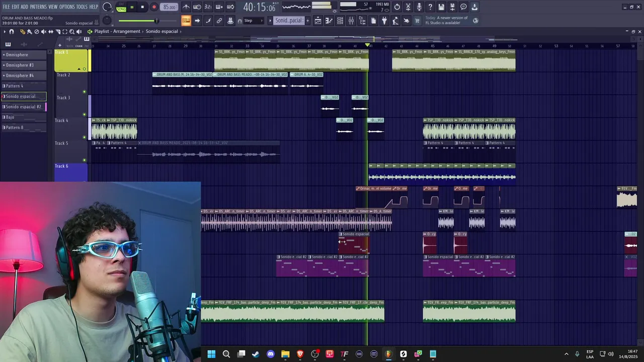Select Sonido espacial #2 pattern

pos(24,107)
